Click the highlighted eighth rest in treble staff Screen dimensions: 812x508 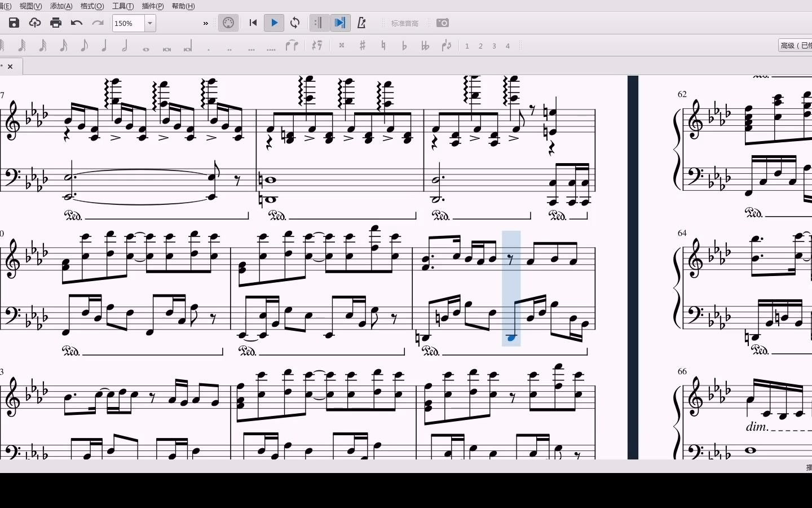click(511, 259)
